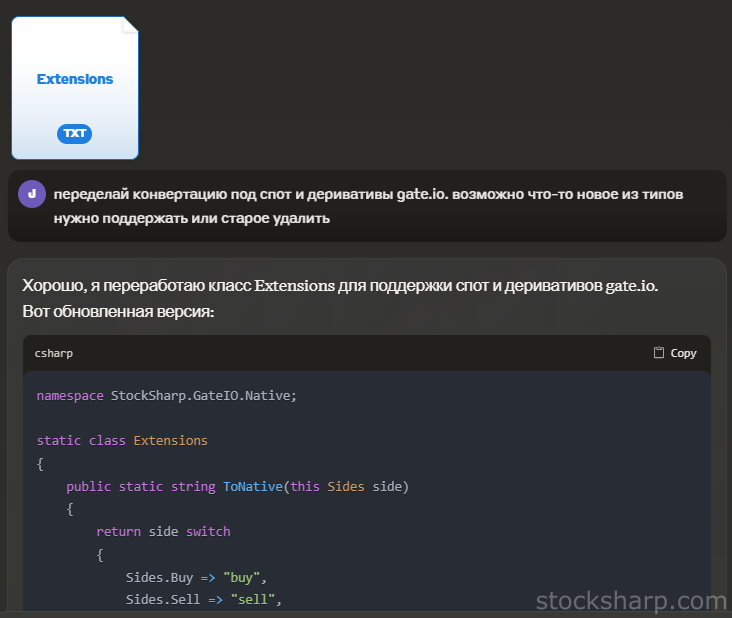Viewport: 732px width, 618px height.
Task: Place cursor on namespace StockSharp.GateIO.Native line
Action: 167,396
